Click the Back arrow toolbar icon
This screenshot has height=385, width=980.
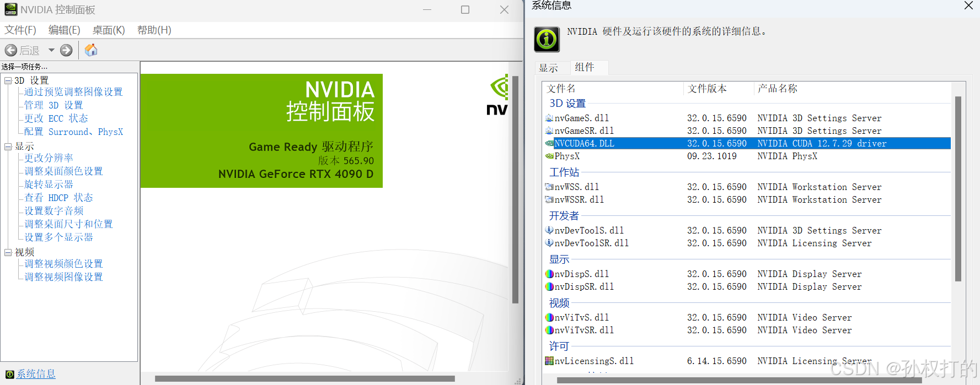(x=10, y=51)
